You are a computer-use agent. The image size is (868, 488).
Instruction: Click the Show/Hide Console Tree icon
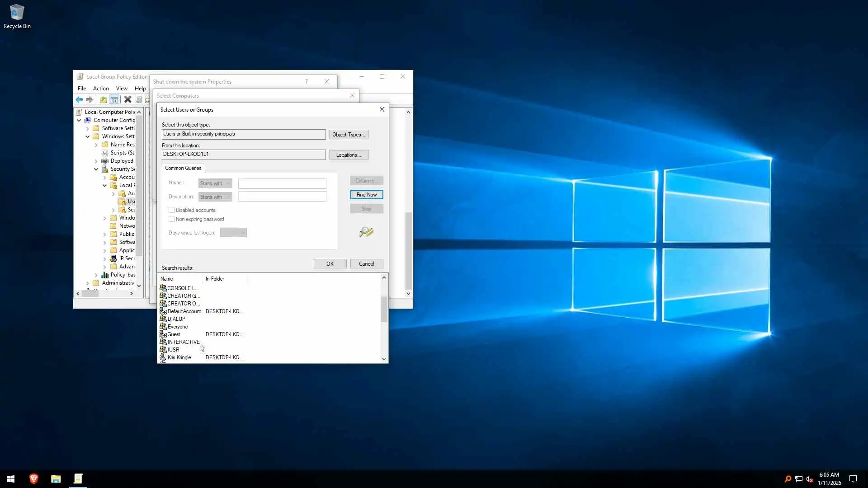pyautogui.click(x=114, y=99)
